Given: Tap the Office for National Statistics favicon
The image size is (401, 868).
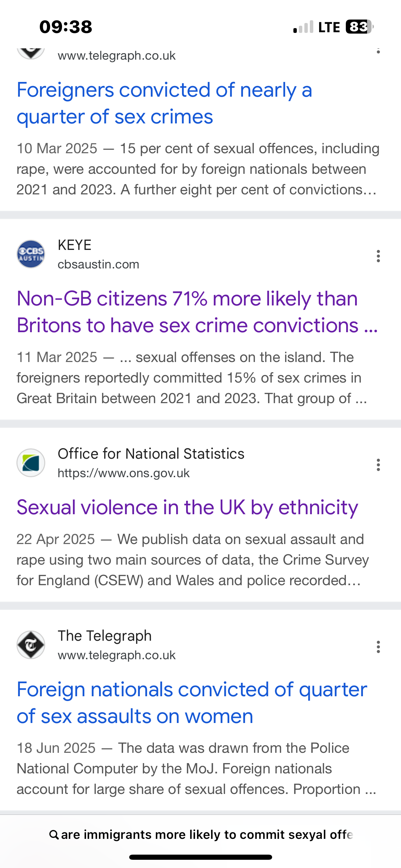Looking at the screenshot, I should coord(31,463).
